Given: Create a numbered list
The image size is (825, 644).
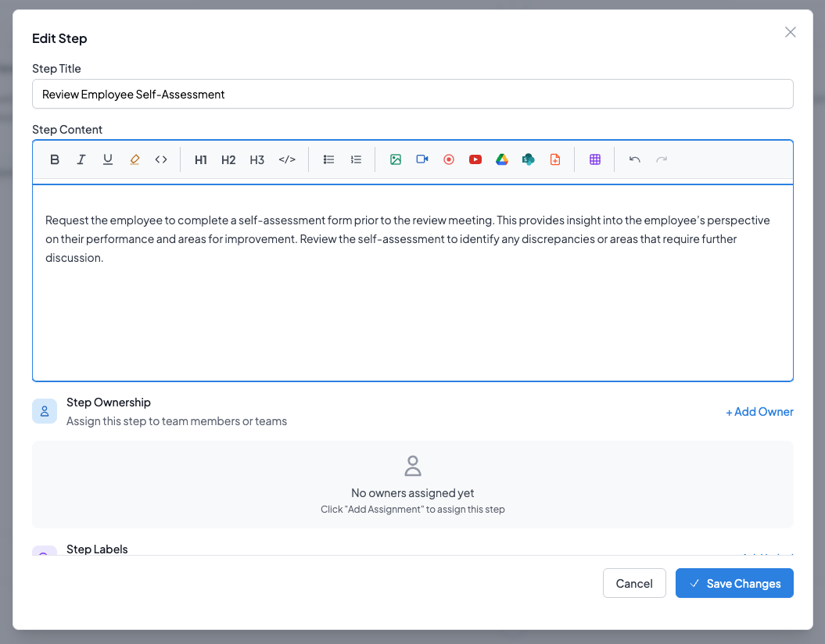Looking at the screenshot, I should 357,159.
